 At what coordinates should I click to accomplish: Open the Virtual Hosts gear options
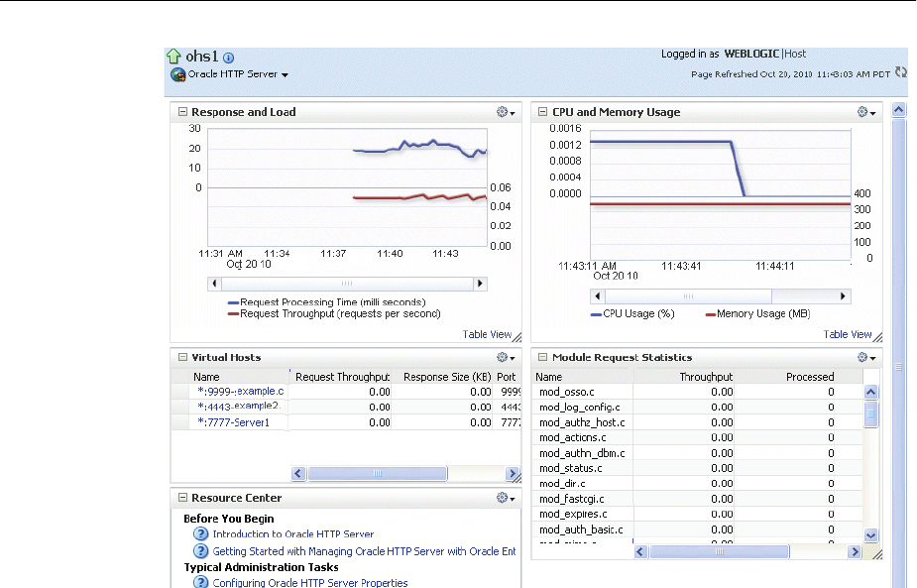point(506,357)
